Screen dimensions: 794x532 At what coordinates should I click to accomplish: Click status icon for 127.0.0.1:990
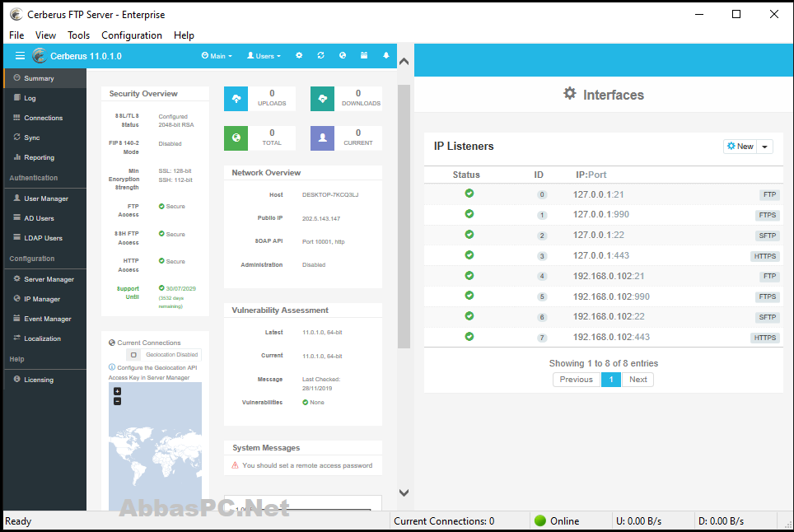pyautogui.click(x=469, y=213)
